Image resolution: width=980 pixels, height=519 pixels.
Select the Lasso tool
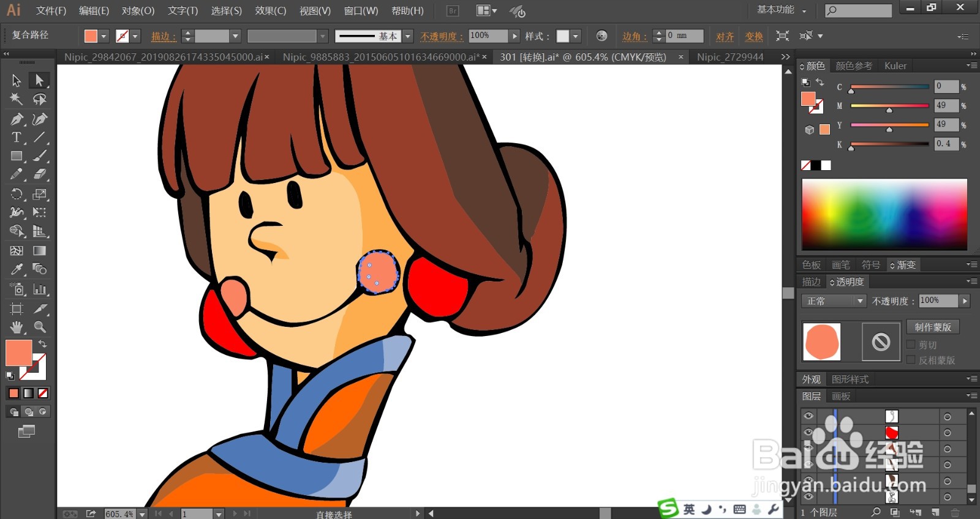click(39, 99)
